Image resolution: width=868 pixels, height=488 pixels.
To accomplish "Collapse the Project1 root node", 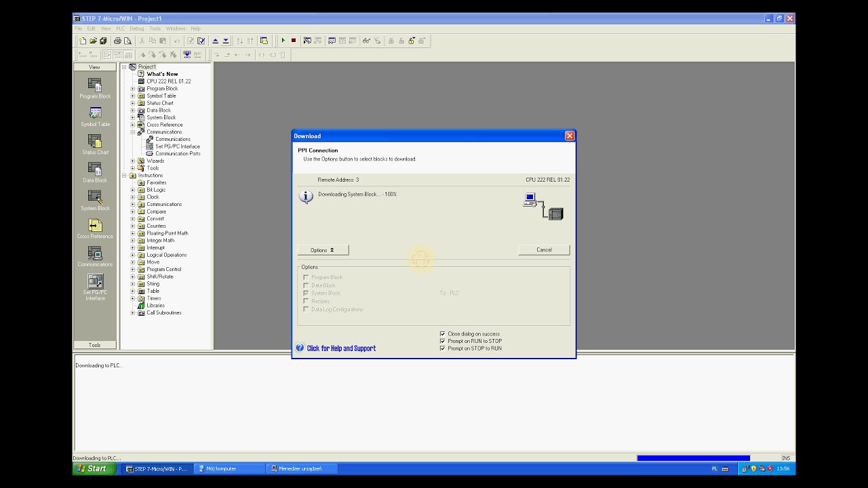I will 124,67.
